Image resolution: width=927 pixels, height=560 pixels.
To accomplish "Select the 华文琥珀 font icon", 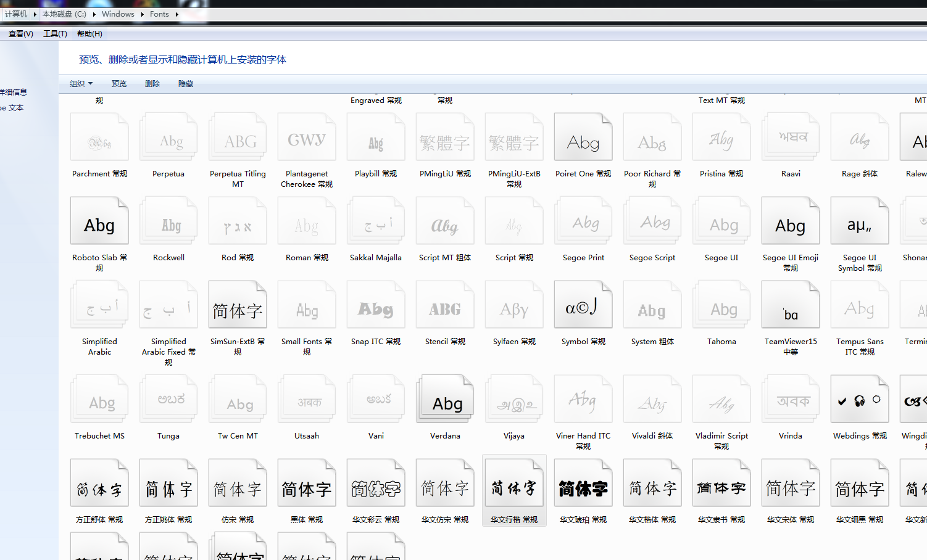I will coord(583,483).
